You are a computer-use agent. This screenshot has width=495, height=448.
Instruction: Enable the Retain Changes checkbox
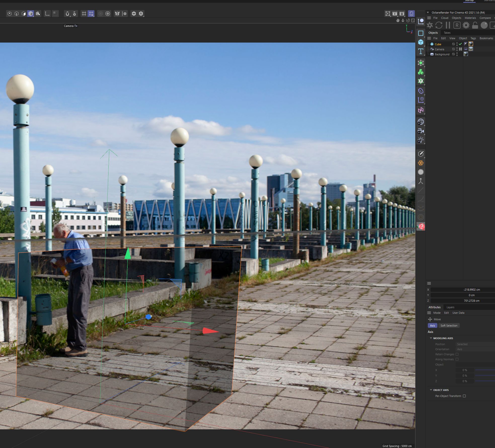coord(457,354)
